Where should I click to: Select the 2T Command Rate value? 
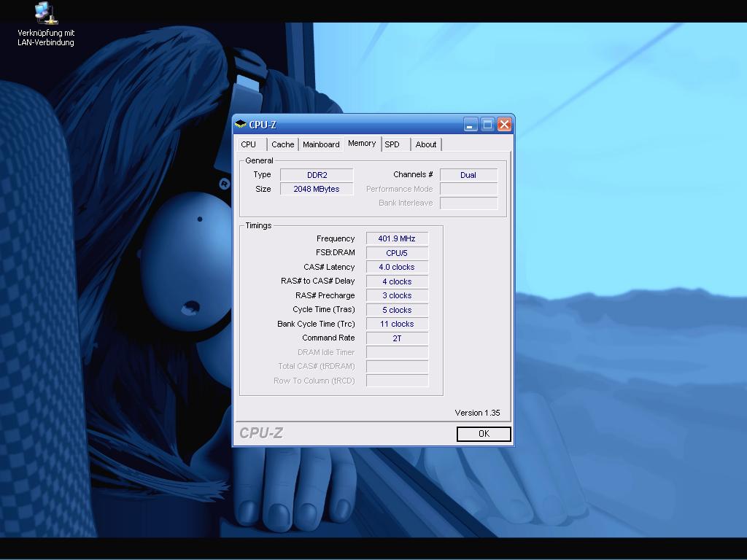click(397, 338)
